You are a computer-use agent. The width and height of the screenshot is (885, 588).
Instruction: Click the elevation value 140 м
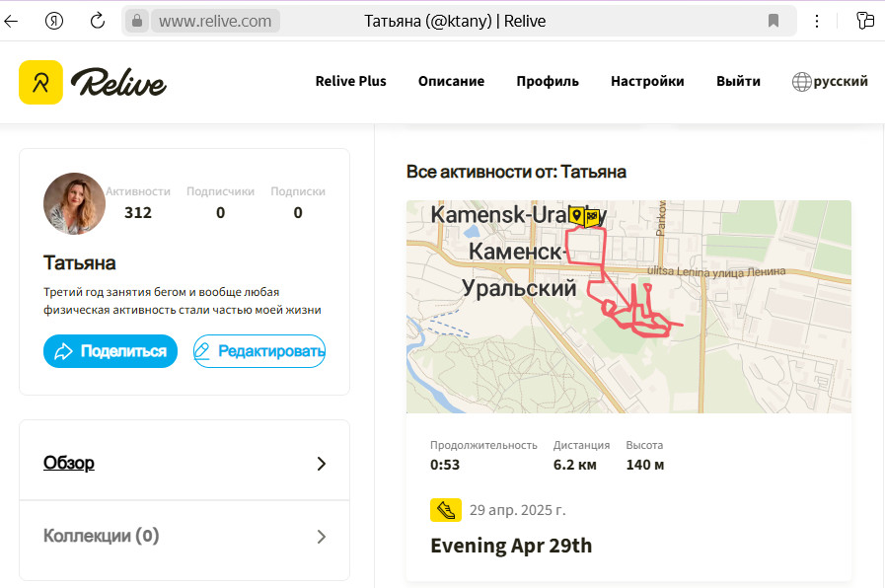pos(644,465)
